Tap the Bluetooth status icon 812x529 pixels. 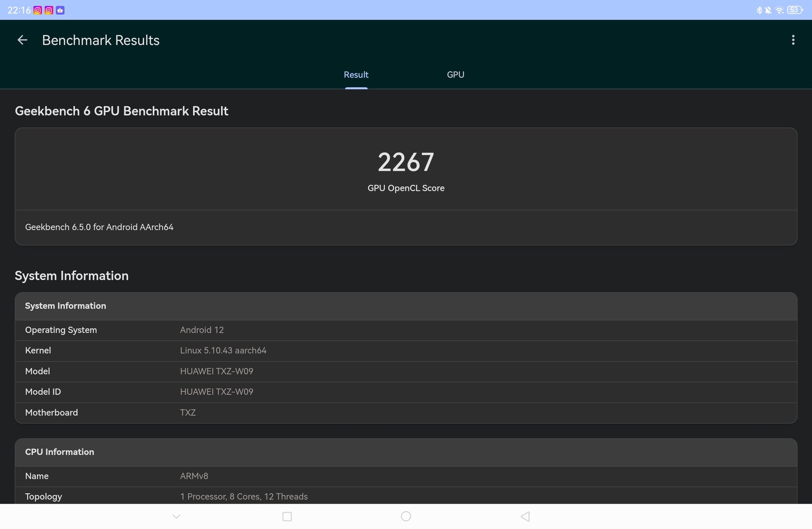(x=759, y=10)
